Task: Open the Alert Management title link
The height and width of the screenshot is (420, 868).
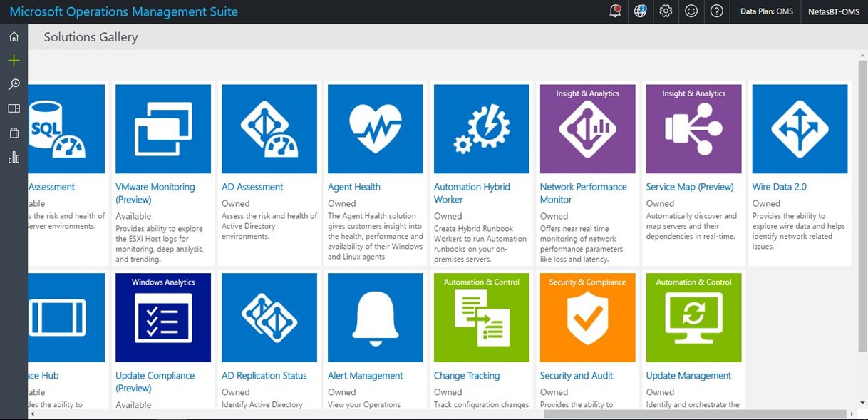Action: [x=366, y=376]
